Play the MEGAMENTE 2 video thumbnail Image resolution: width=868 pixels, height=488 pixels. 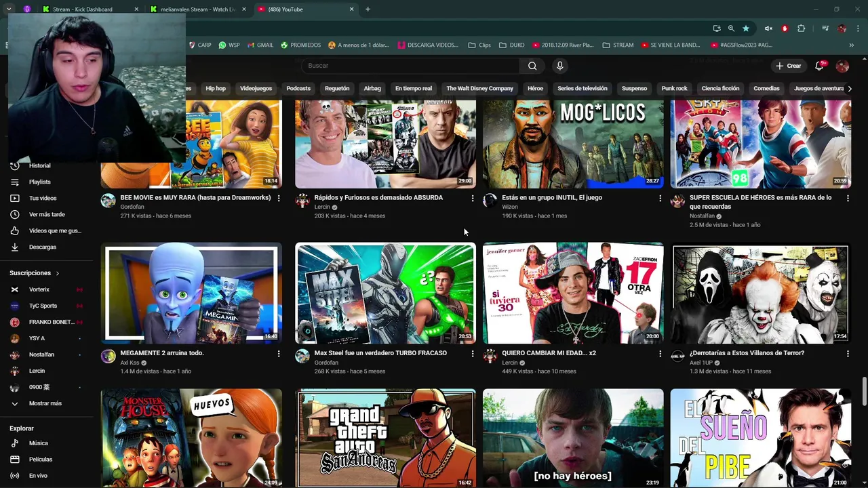click(191, 293)
